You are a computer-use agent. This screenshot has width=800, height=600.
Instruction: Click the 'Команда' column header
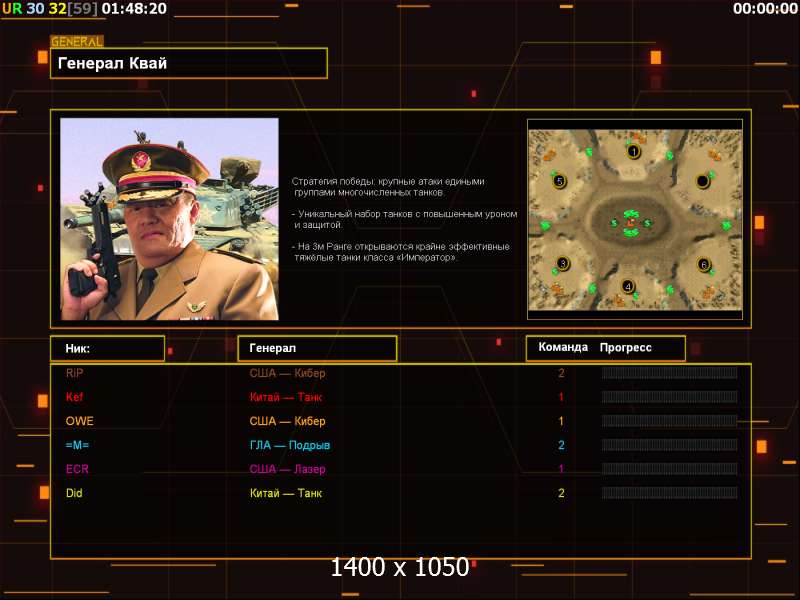pos(562,348)
